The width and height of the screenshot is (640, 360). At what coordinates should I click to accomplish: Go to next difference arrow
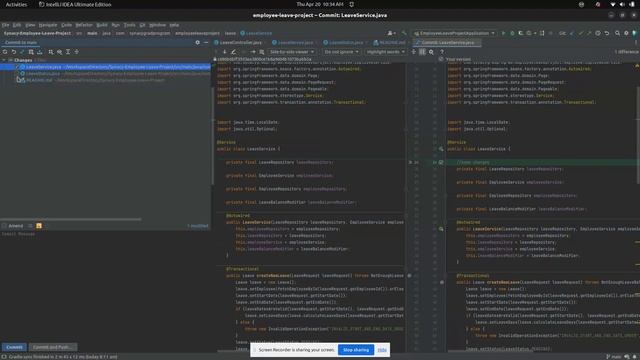coord(224,52)
